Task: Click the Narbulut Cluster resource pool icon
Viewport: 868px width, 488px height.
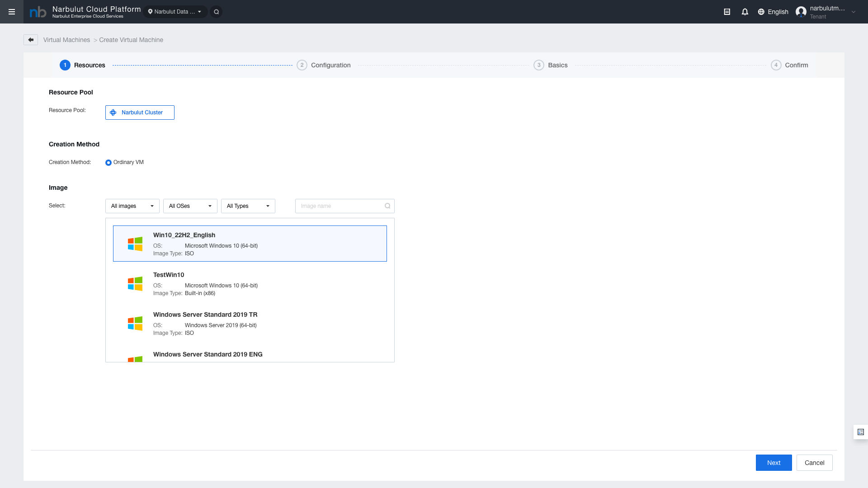Action: (x=113, y=113)
